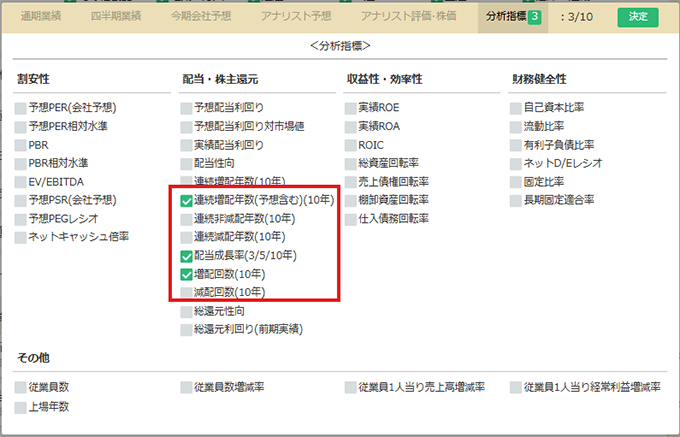Check 総資産回転率 checkbox
Image resolution: width=680 pixels, height=437 pixels.
tap(351, 164)
